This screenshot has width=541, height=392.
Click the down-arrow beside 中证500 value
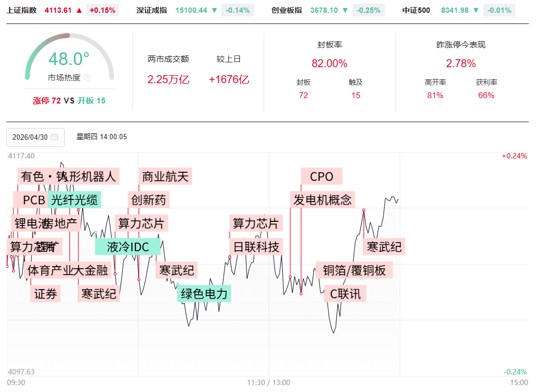click(476, 10)
